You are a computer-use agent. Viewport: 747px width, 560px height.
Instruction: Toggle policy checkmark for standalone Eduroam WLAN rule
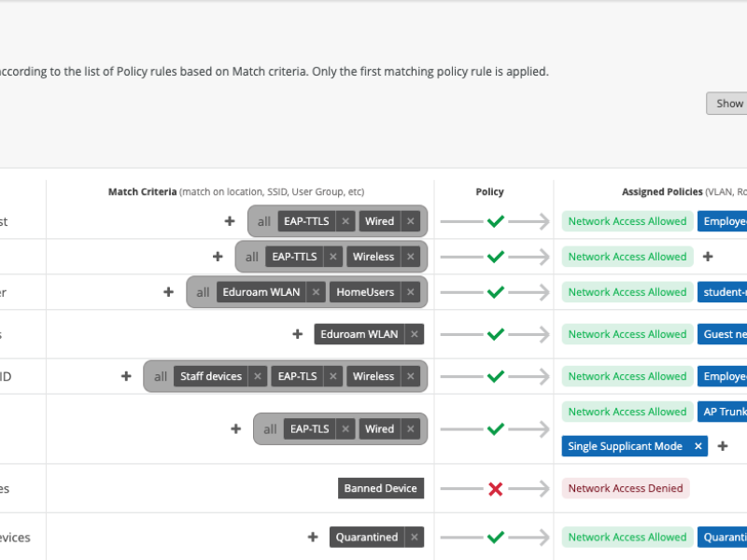[x=496, y=334]
